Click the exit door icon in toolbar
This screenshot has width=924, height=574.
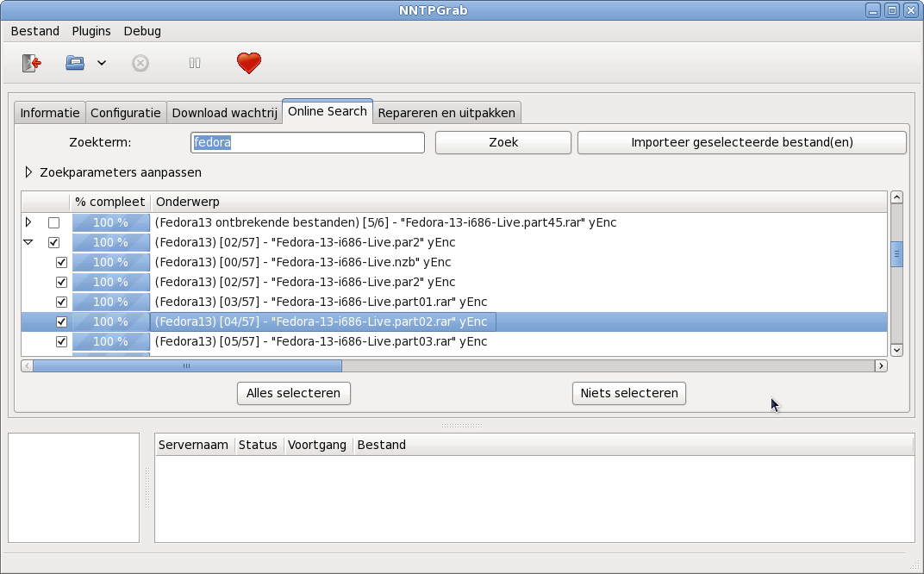[31, 63]
